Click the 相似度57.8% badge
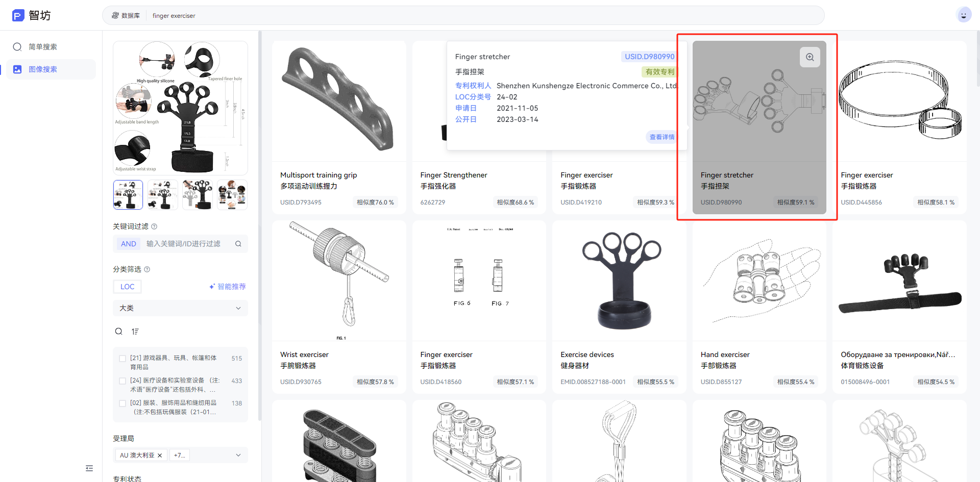The image size is (980, 482). [x=375, y=382]
